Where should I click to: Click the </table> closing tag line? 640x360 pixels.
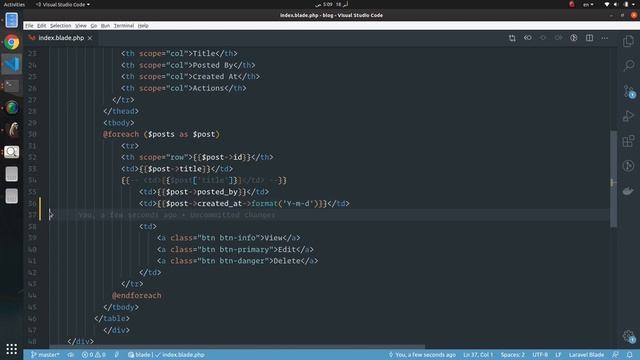pyautogui.click(x=112, y=318)
